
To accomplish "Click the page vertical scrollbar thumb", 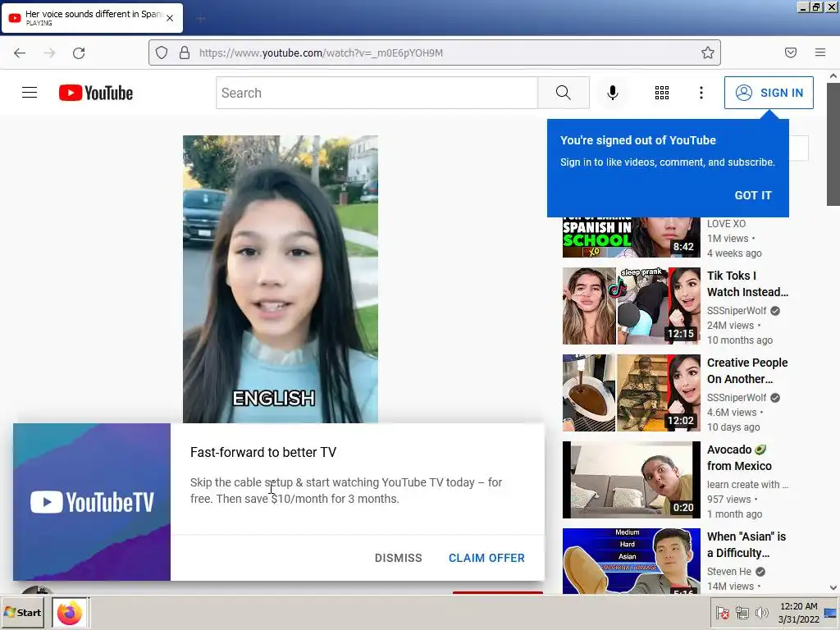I will coord(833,144).
